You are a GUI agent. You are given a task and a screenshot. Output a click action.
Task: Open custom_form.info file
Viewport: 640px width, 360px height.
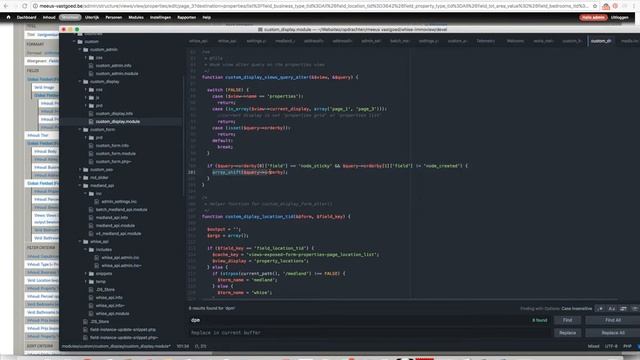[112, 145]
